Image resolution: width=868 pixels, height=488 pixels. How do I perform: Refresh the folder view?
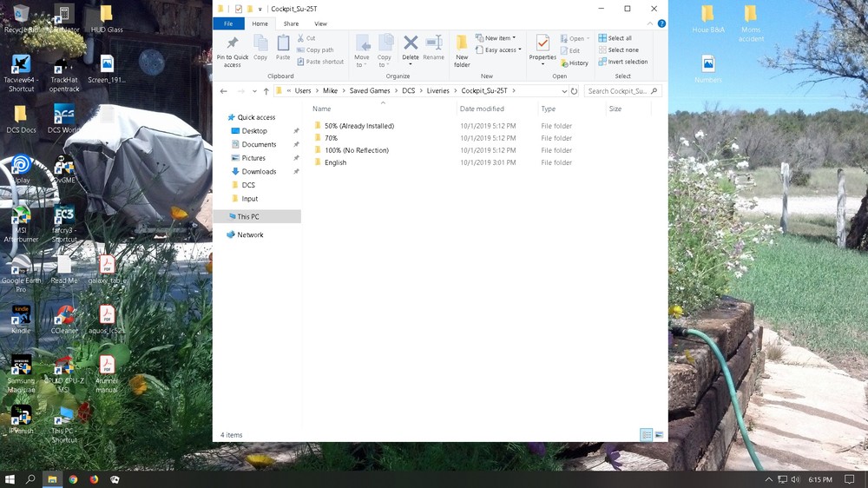point(574,91)
